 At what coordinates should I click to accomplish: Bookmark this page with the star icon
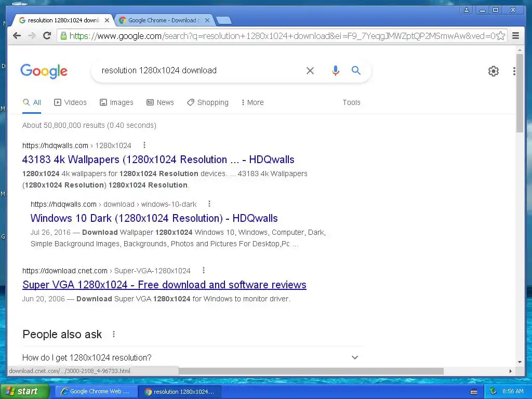[500, 36]
